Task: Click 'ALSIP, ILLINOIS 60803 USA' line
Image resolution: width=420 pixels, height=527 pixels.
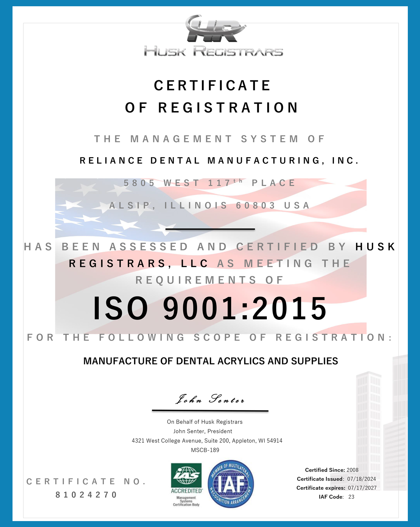Action: 210,206
